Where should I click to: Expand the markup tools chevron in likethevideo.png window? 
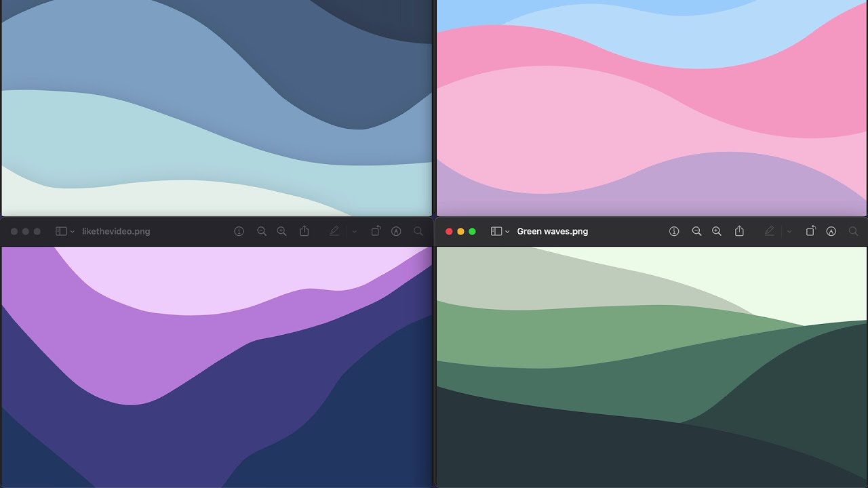click(354, 231)
